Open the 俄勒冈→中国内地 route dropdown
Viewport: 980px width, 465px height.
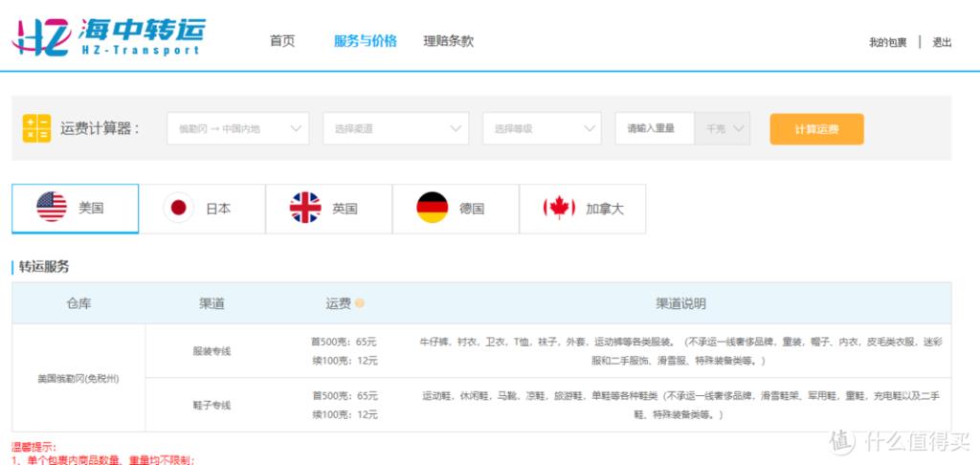(238, 129)
